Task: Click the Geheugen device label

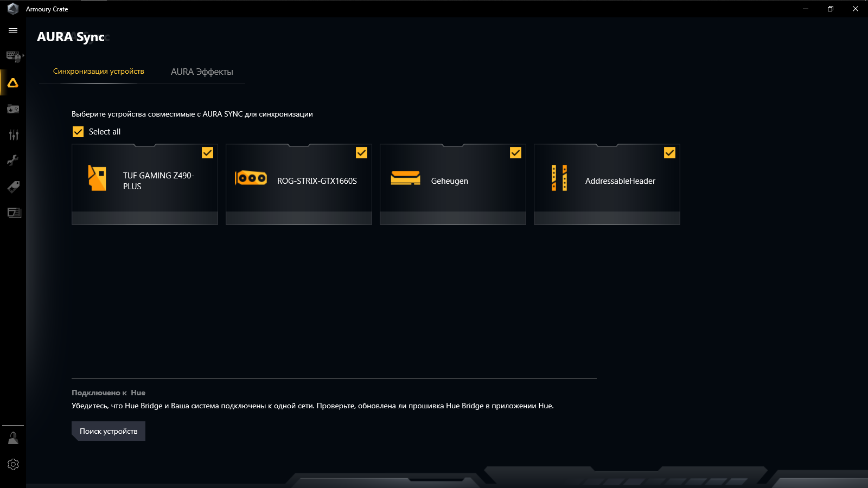Action: (449, 181)
